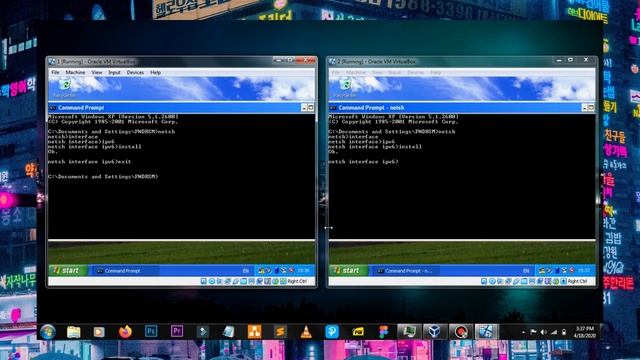This screenshot has height=360, width=640.
Task: Click the XP start button in VM 1
Action: 67,270
